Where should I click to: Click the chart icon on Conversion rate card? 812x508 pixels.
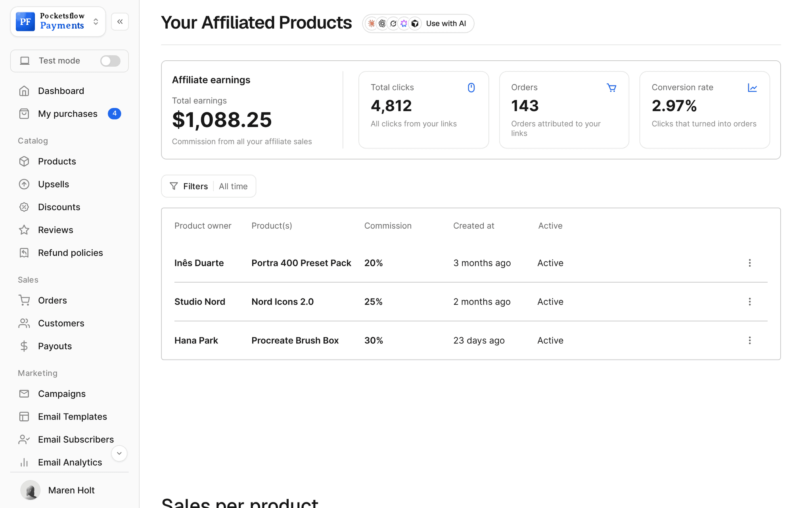(752, 88)
